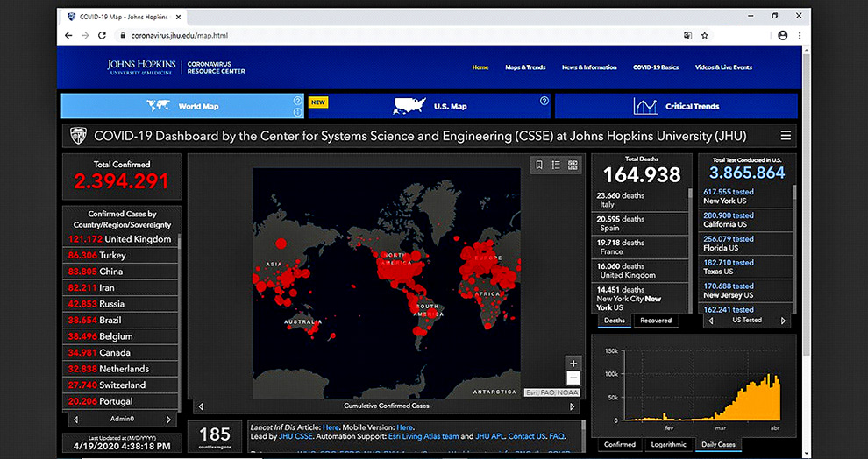Close the COVID-19 Map browser tab

180,18
